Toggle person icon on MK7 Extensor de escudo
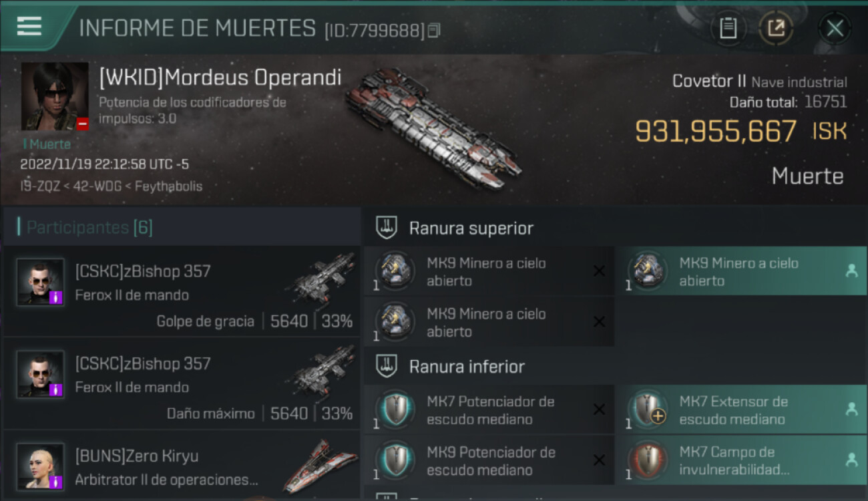 tap(851, 409)
